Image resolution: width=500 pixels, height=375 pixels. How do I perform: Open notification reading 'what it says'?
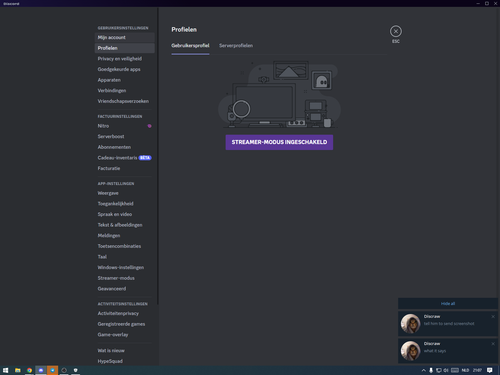[448, 351]
